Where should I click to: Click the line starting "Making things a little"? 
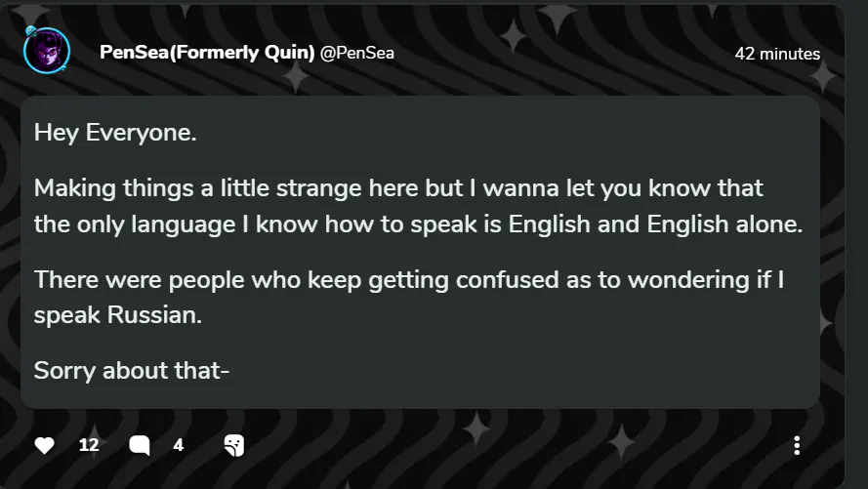[398, 186]
